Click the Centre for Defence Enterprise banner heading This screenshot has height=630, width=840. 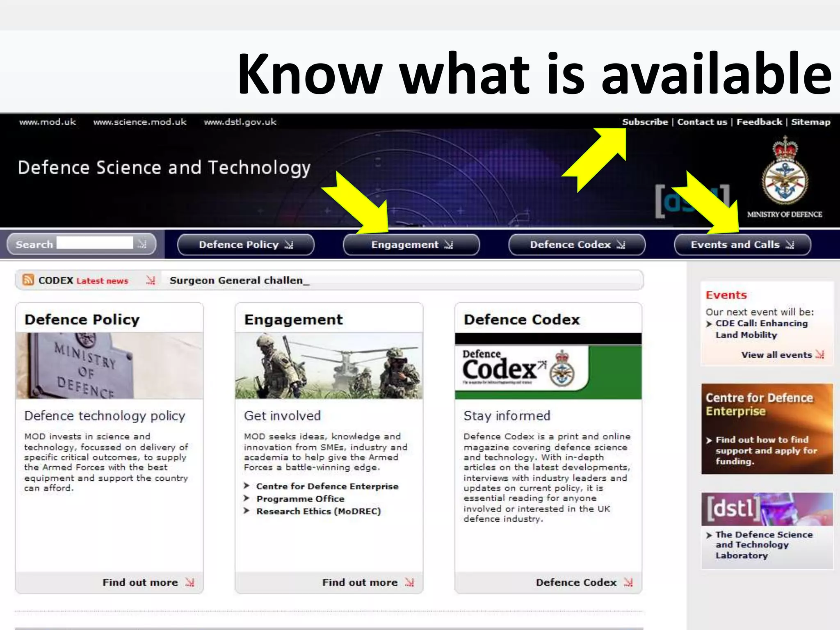759,404
